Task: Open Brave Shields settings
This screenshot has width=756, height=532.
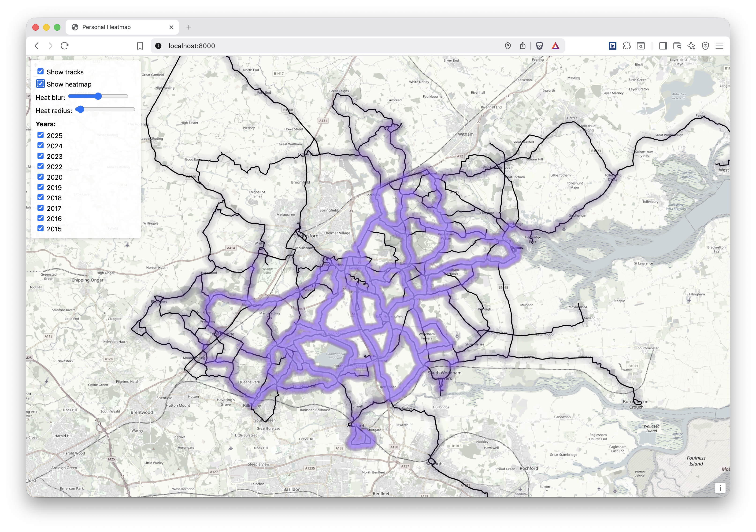Action: point(540,46)
